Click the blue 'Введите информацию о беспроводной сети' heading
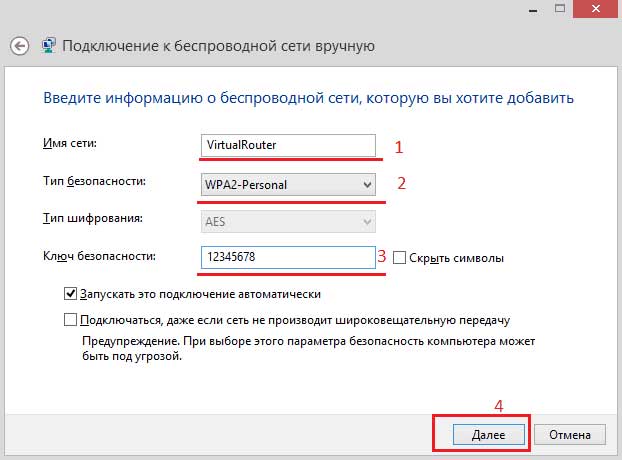622x460 pixels. coord(308,98)
